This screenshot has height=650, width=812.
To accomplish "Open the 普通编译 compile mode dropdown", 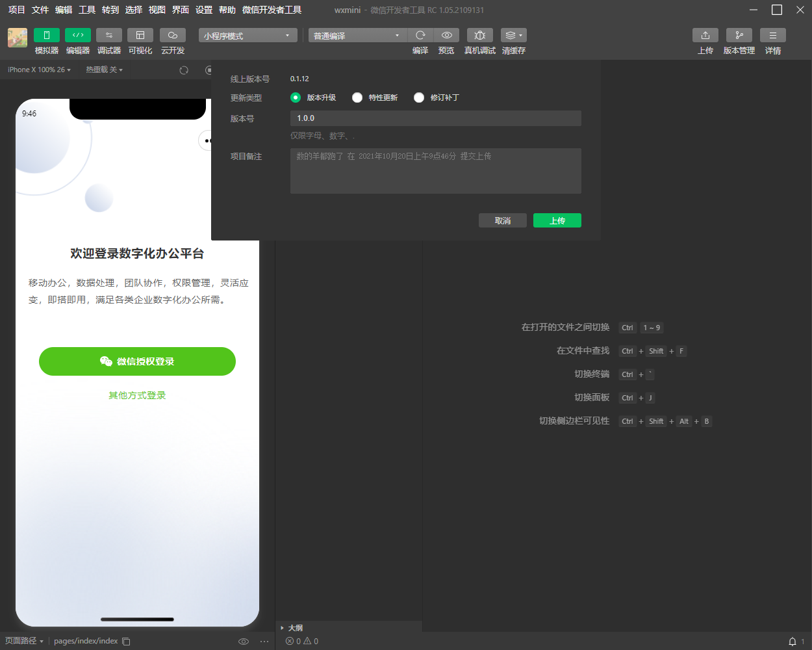I will (357, 36).
